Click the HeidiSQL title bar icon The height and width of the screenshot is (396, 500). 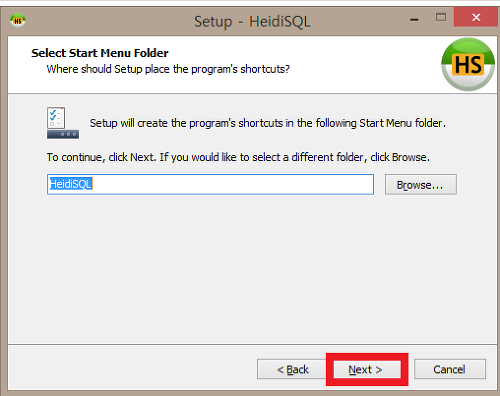[x=18, y=21]
